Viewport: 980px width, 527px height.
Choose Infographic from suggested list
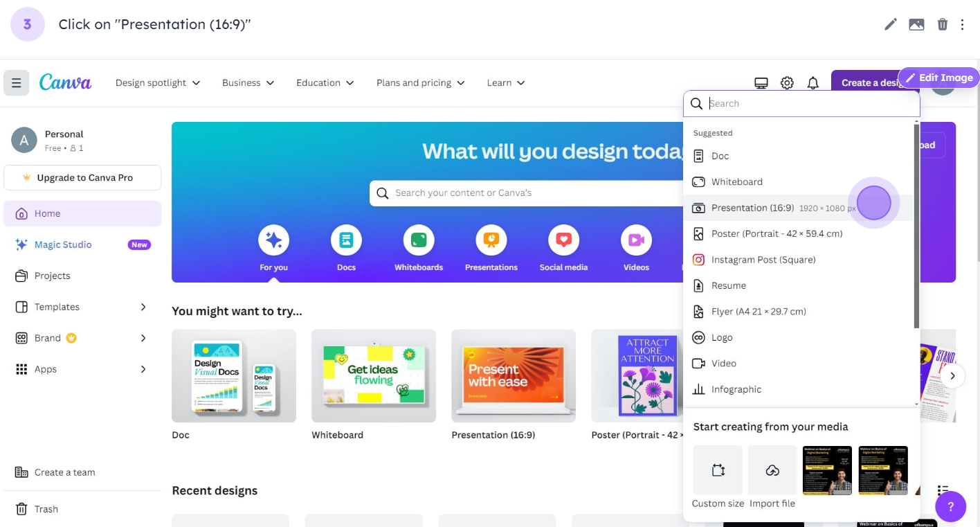point(798,389)
